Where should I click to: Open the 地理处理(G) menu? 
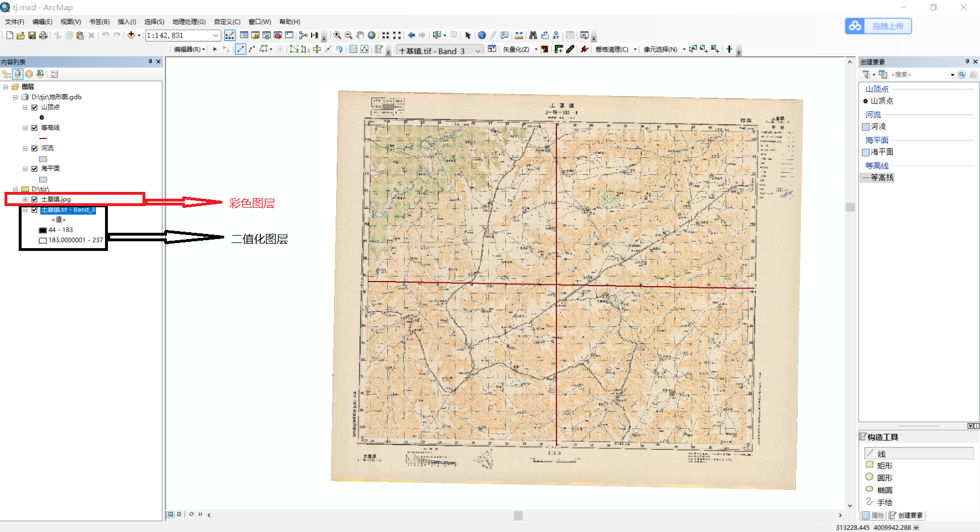click(189, 22)
